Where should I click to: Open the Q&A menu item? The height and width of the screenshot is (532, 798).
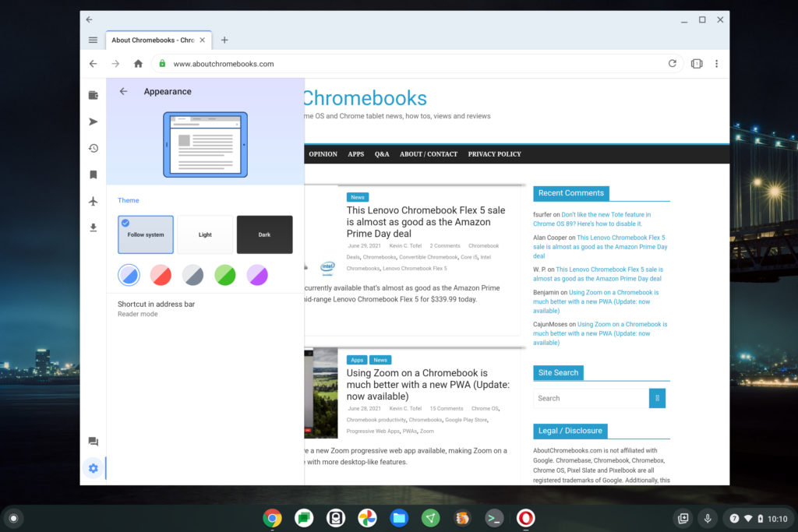pos(382,154)
